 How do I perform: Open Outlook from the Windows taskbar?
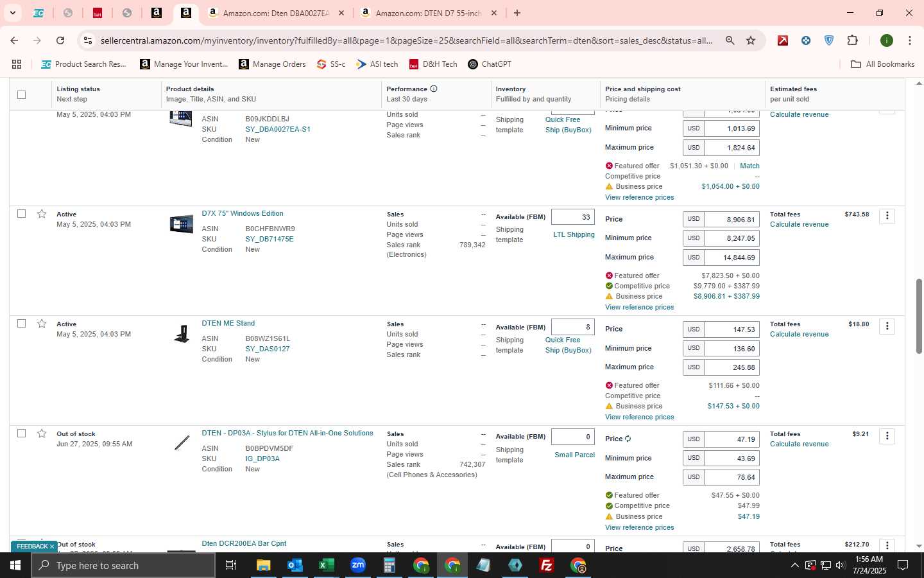[295, 565]
